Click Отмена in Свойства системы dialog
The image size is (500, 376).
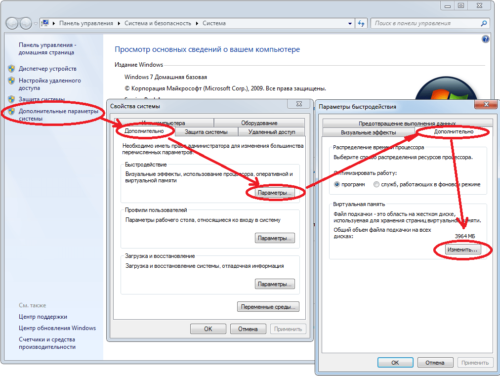tap(248, 329)
